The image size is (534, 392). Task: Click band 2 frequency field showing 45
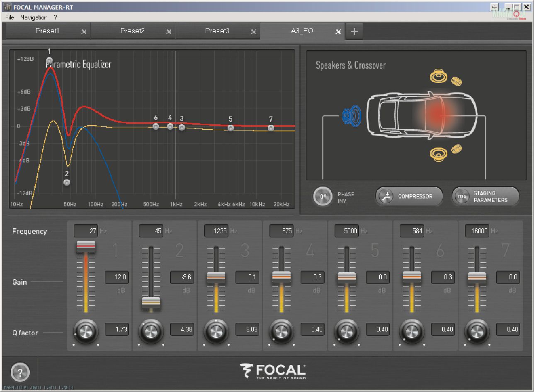[151, 231]
